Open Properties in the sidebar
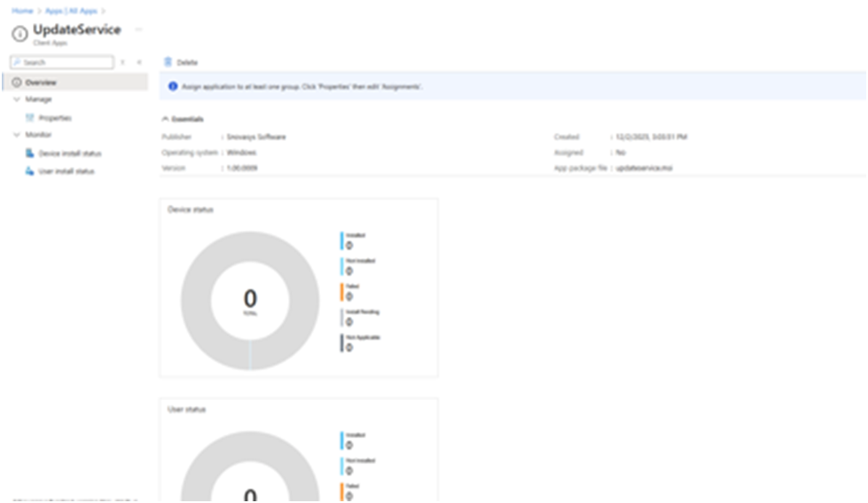Viewport: 868px width, 503px height. pyautogui.click(x=55, y=118)
